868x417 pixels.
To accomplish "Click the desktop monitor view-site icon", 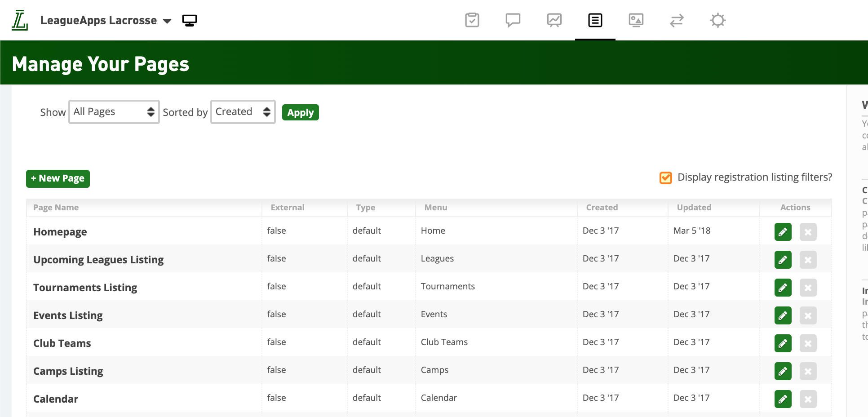I will click(x=190, y=21).
